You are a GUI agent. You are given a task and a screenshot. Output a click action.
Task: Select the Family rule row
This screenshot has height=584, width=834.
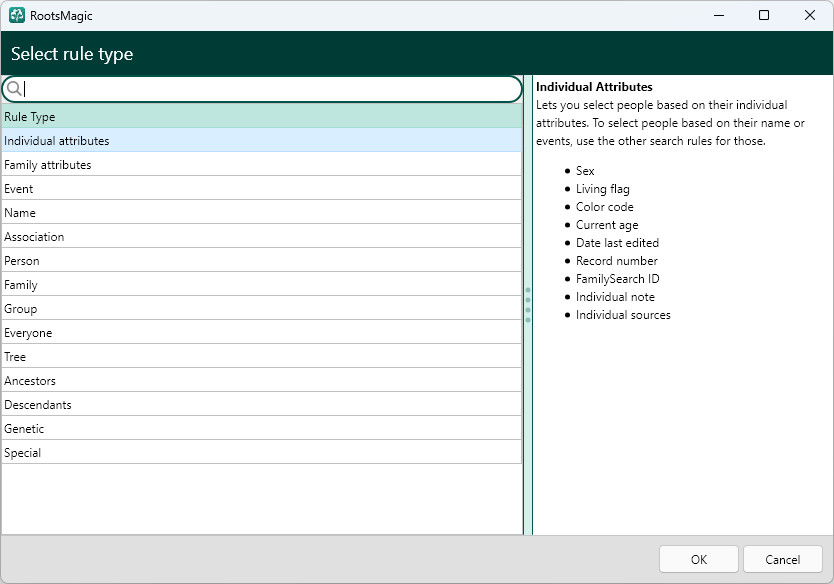pyautogui.click(x=262, y=285)
